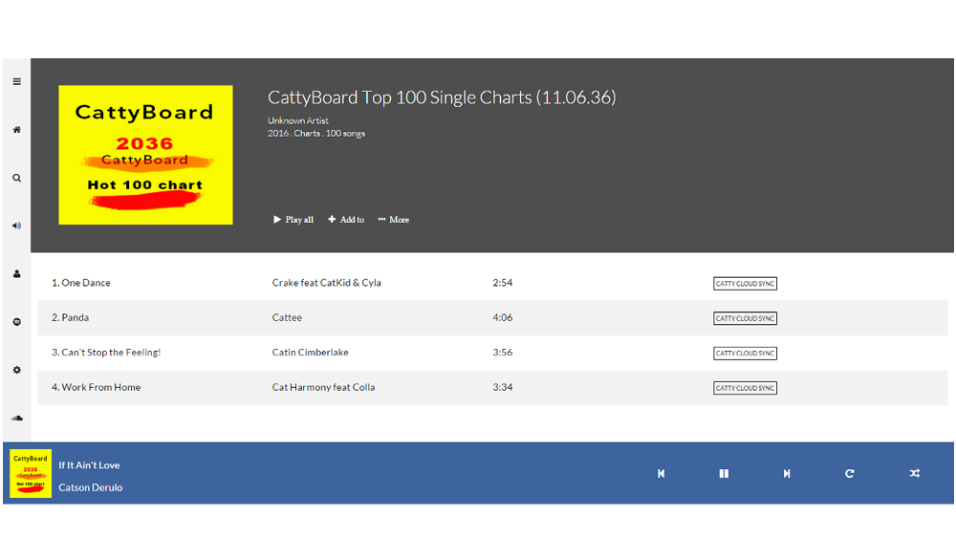Image resolution: width=956 pixels, height=560 pixels.
Task: Open the user profile icon in sidebar
Action: (x=17, y=273)
